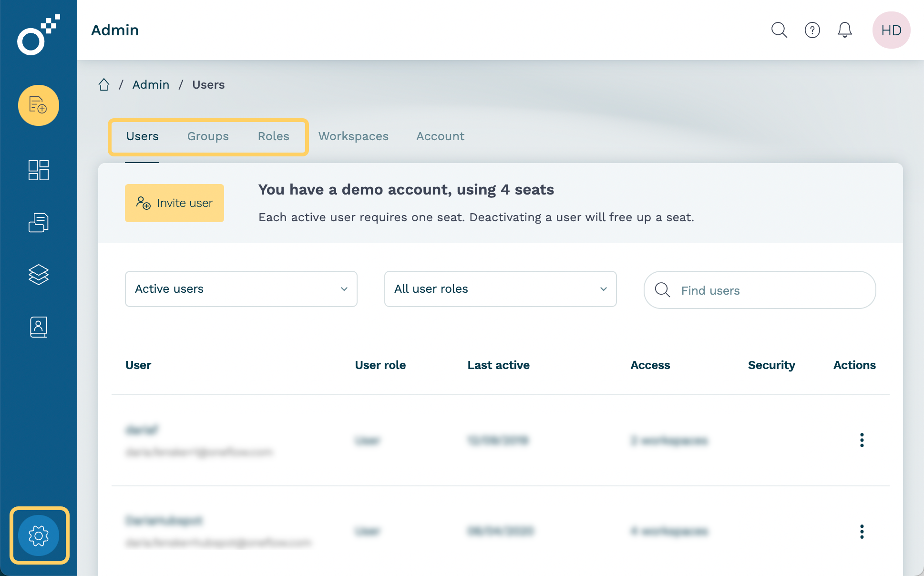924x576 pixels.
Task: Expand the All user roles dropdown
Action: click(500, 289)
